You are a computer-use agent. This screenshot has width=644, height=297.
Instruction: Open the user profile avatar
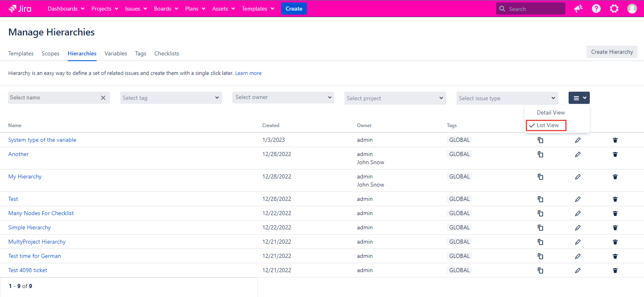(x=632, y=9)
